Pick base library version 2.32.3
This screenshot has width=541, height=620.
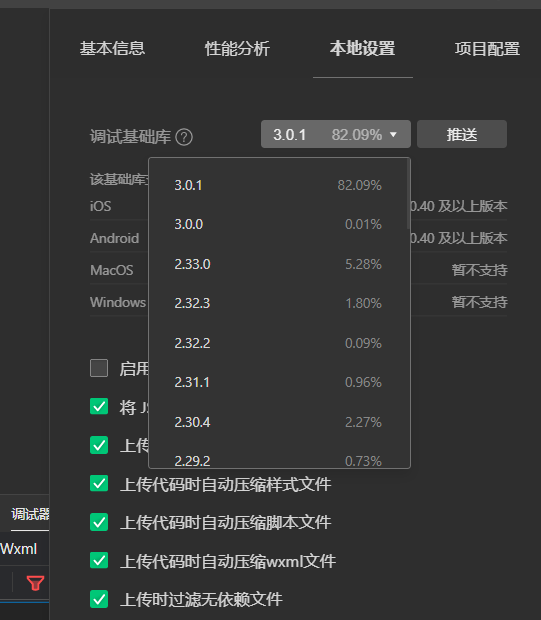point(278,303)
